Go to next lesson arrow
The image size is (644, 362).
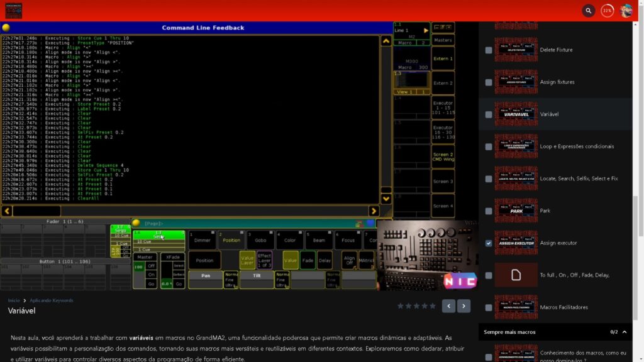[x=464, y=306]
